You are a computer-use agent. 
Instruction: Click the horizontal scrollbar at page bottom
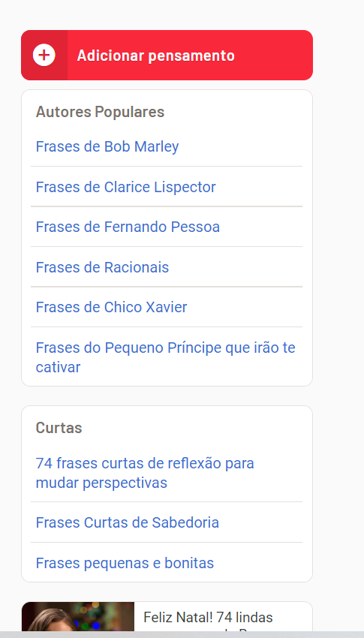coord(182,635)
